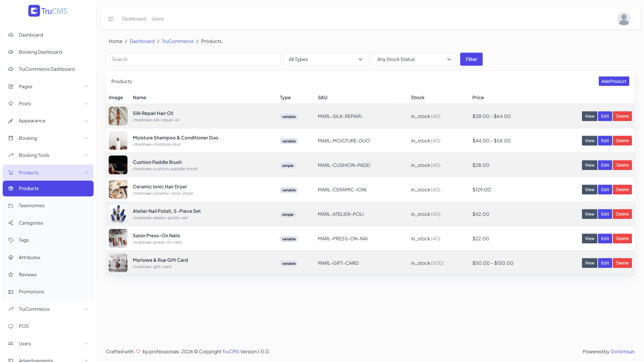Click the Tags label icon
This screenshot has width=644, height=362.
point(11,240)
